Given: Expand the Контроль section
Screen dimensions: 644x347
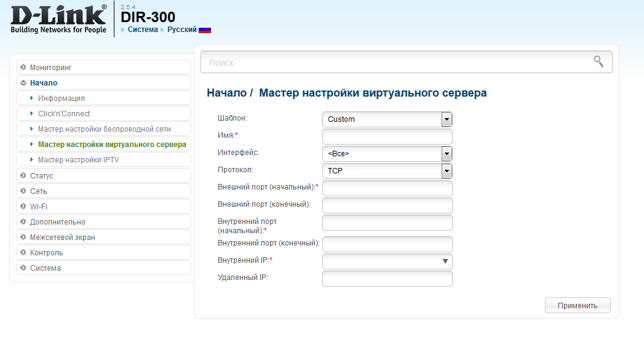Looking at the screenshot, I should [103, 252].
